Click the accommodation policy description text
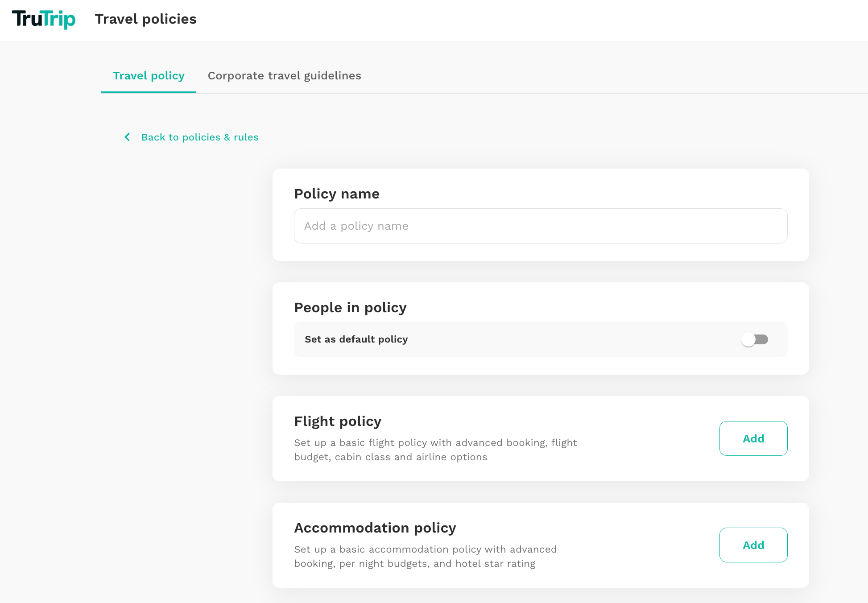 click(x=426, y=556)
